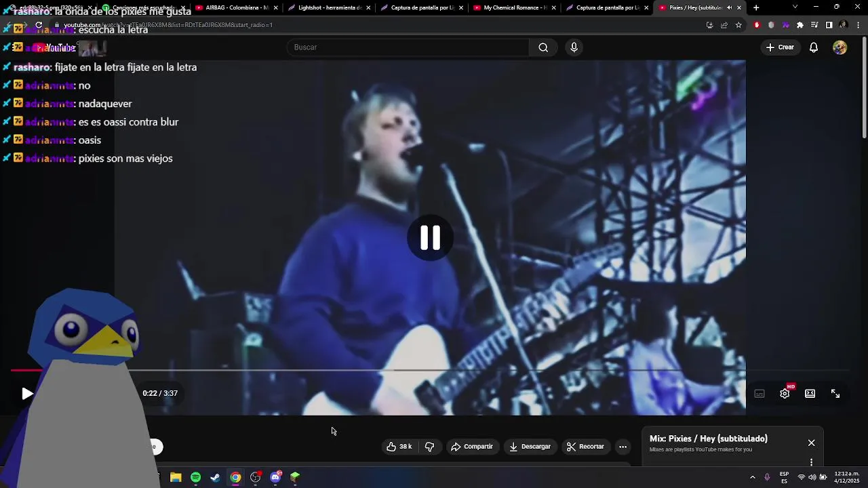Open YouTube notifications bell
868x488 pixels.
(814, 47)
